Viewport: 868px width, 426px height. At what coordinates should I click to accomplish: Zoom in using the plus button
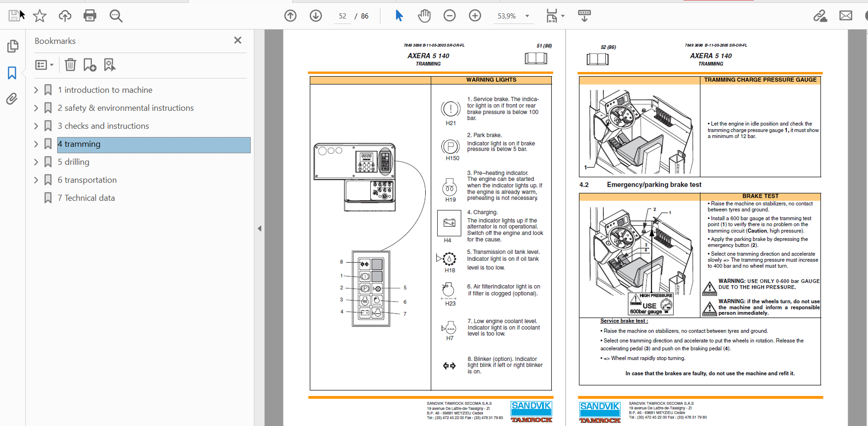pos(475,16)
